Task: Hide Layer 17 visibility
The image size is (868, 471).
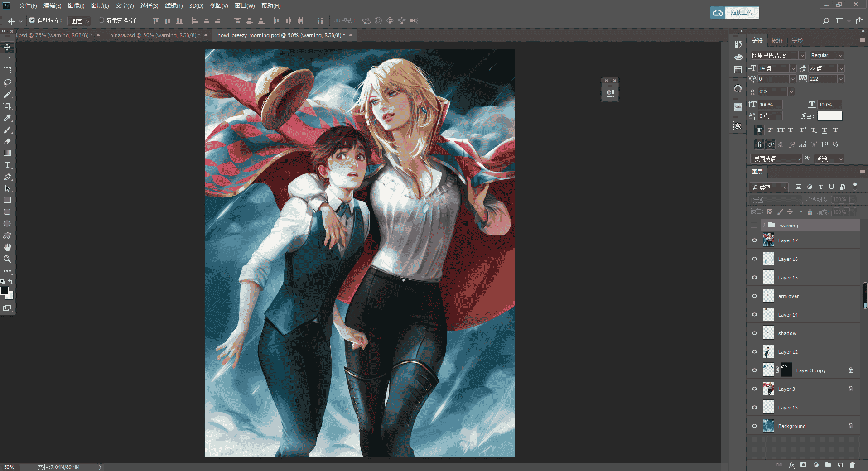Action: 754,240
